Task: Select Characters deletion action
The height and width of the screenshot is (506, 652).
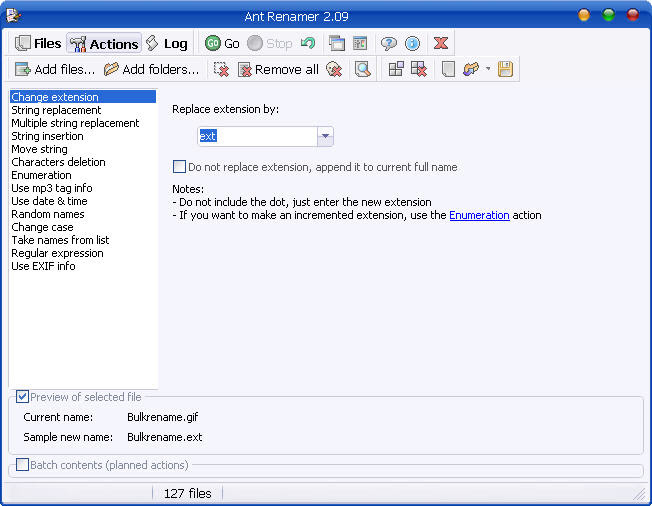Action: pyautogui.click(x=83, y=162)
